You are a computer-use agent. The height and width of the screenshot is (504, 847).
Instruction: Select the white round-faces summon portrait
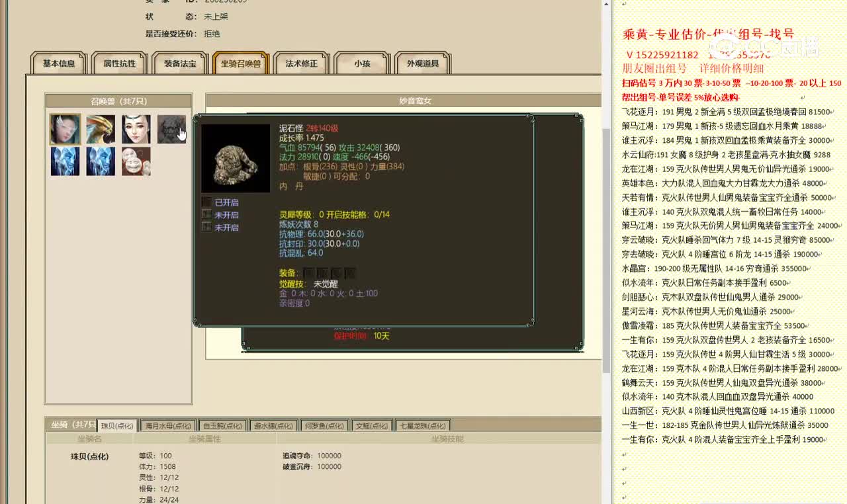[136, 161]
